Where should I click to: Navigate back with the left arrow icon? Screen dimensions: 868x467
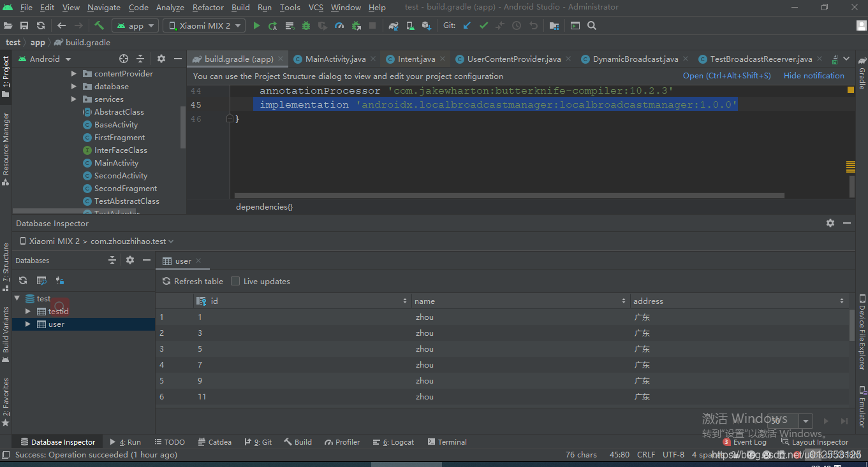tap(62, 25)
